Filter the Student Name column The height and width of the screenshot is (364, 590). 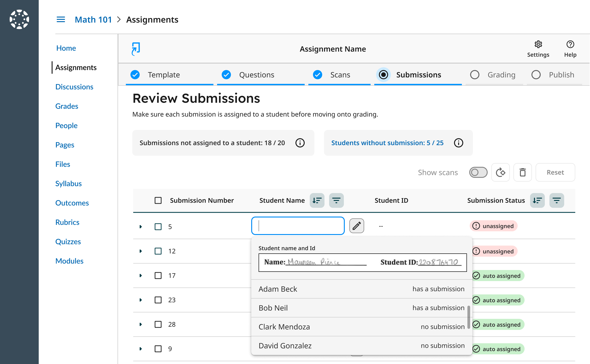(x=336, y=200)
